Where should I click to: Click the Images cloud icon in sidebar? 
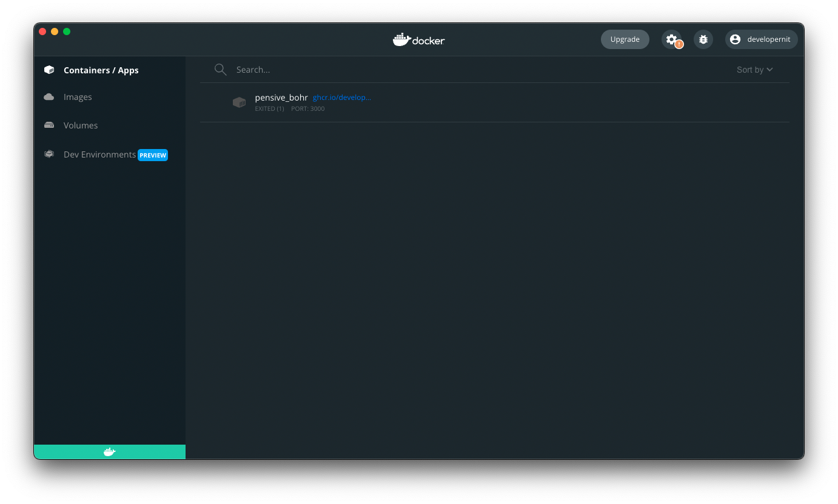(x=49, y=97)
